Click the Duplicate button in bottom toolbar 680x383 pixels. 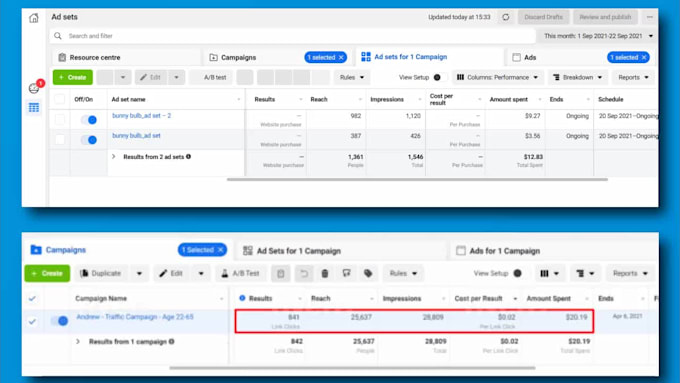[101, 274]
